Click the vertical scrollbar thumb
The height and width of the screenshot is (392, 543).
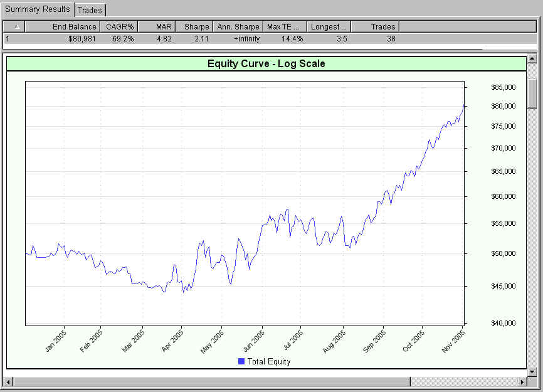tap(532, 94)
